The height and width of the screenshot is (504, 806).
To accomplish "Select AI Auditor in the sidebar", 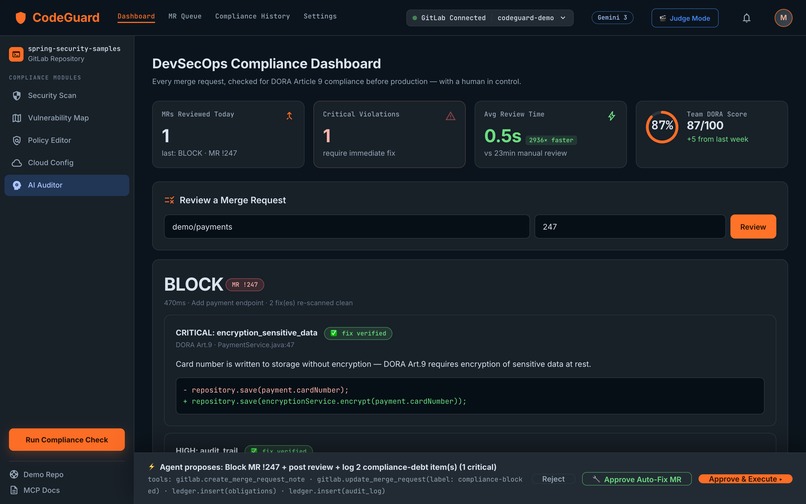I will [67, 185].
